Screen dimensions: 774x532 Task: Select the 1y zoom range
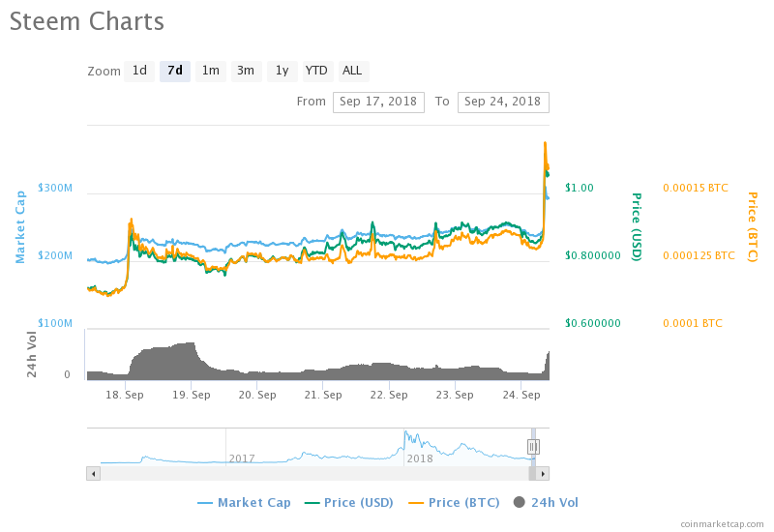282,71
